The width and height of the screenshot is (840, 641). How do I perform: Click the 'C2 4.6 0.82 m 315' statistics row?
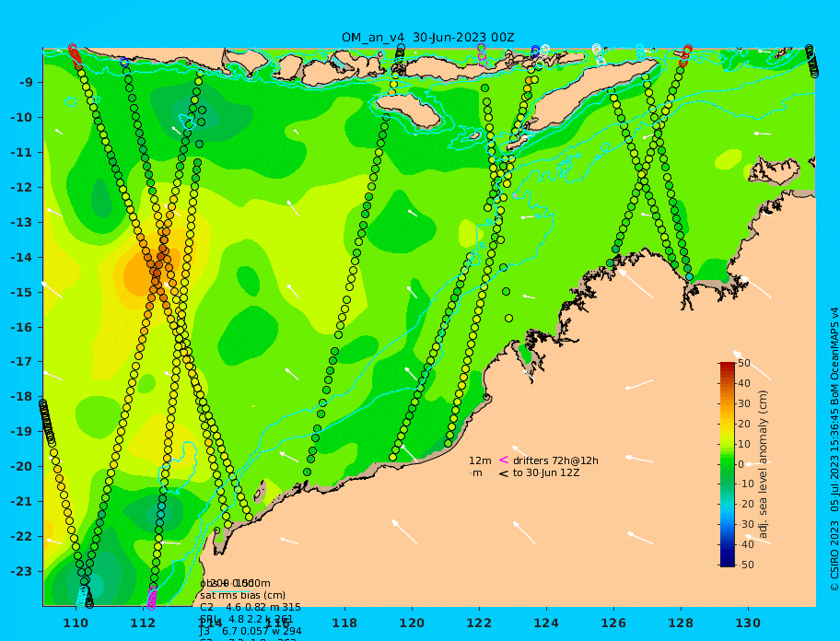pyautogui.click(x=251, y=607)
